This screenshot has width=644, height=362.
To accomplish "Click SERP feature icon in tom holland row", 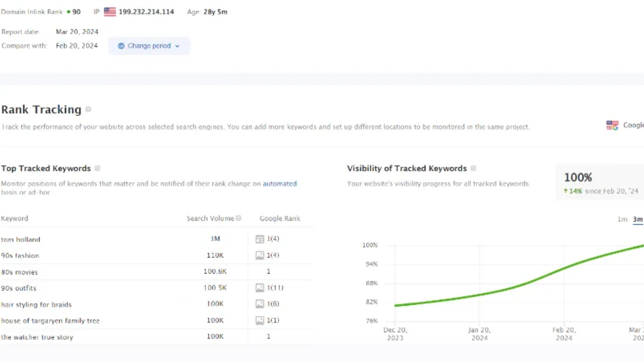I will click(260, 239).
